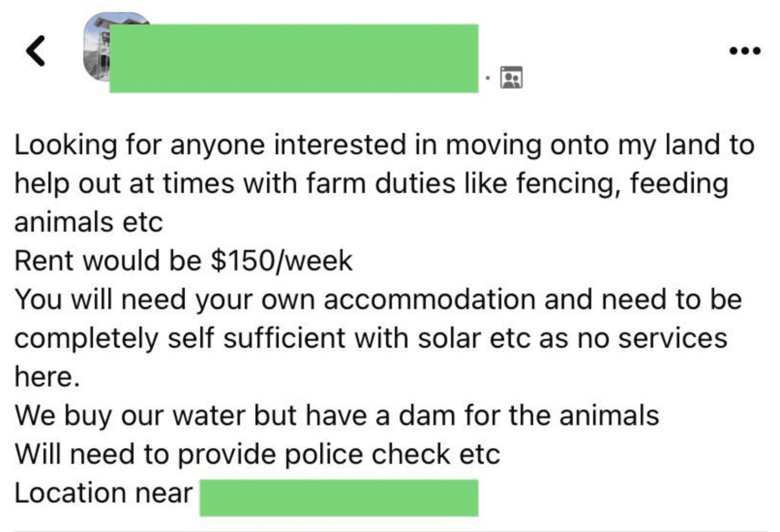Tap the 'help out at times with farm duties' line
Screen dimensions: 780x532
point(371,183)
